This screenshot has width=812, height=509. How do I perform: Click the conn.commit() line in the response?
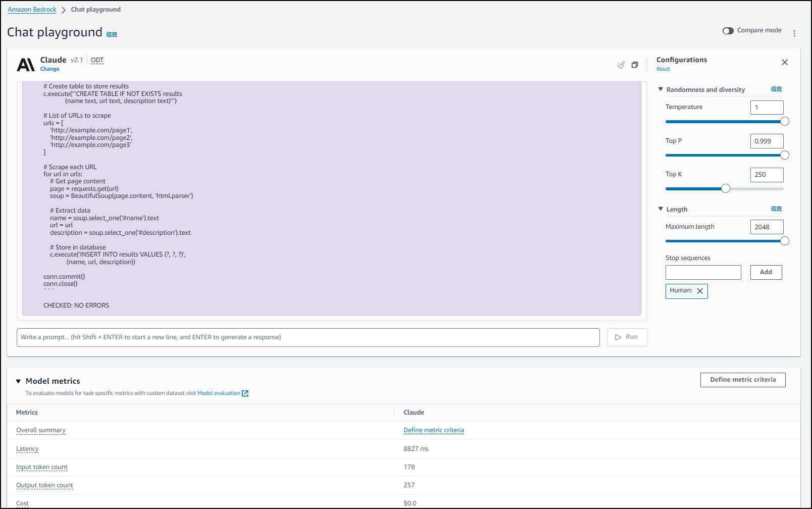64,277
